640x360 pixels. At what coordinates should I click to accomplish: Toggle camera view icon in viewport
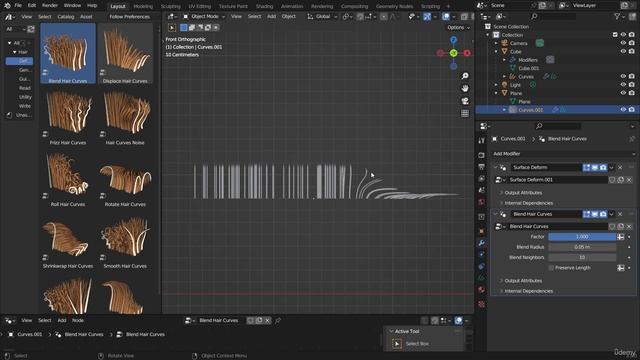tap(465, 101)
